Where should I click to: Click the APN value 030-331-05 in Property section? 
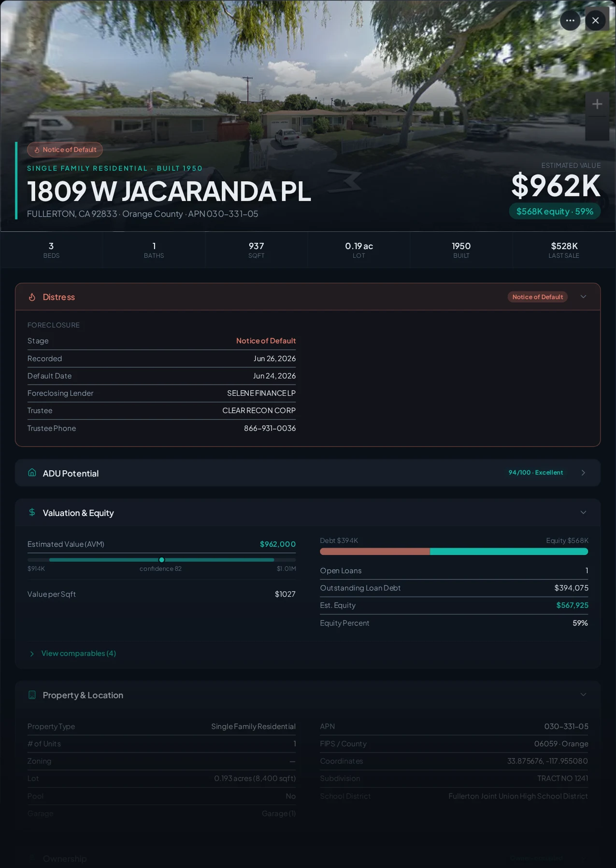click(x=566, y=727)
